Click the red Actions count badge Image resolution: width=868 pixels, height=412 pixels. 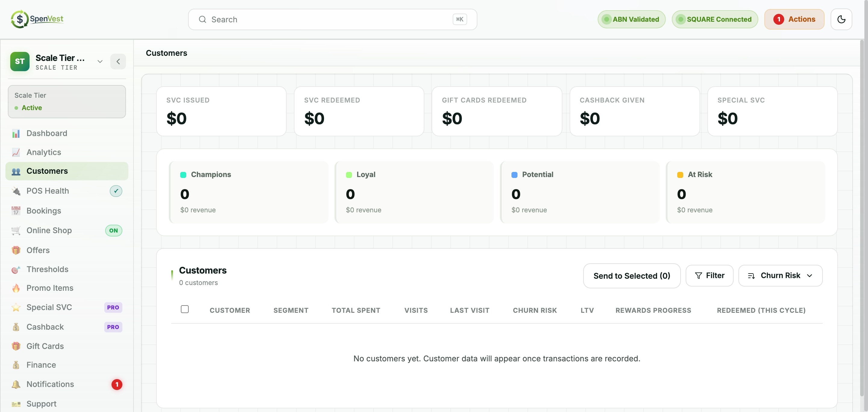click(778, 19)
